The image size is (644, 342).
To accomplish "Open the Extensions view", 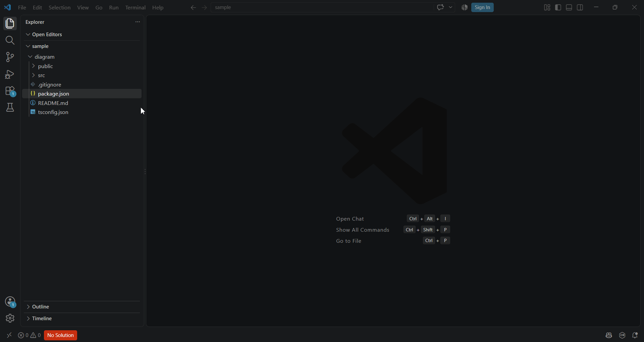I will 10,91.
